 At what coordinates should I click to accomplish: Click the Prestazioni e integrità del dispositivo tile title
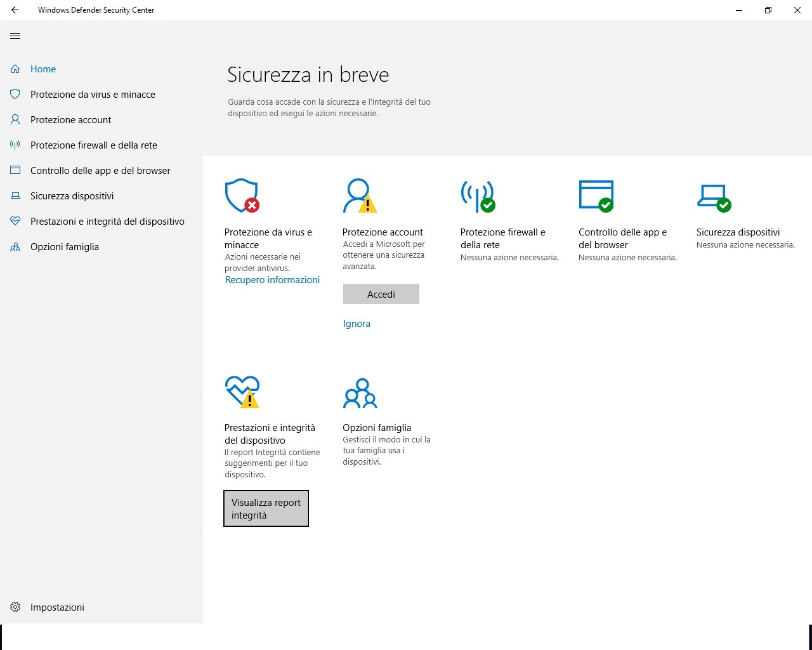point(270,434)
